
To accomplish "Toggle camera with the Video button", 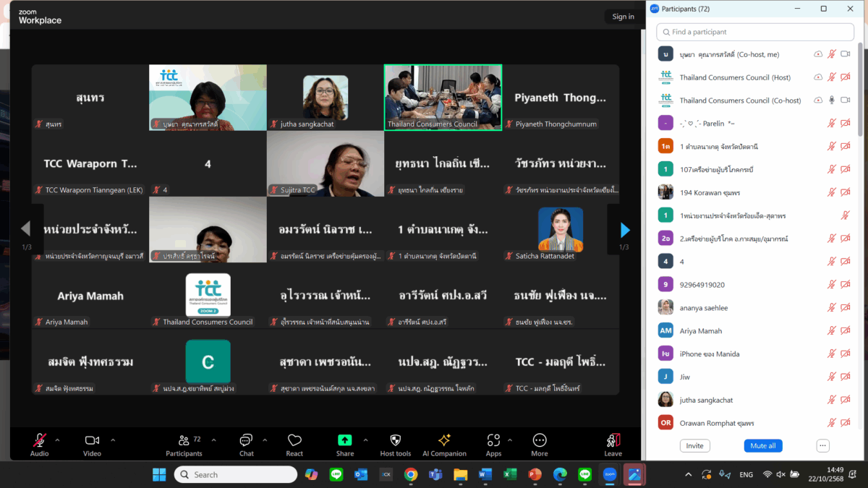I will point(92,440).
